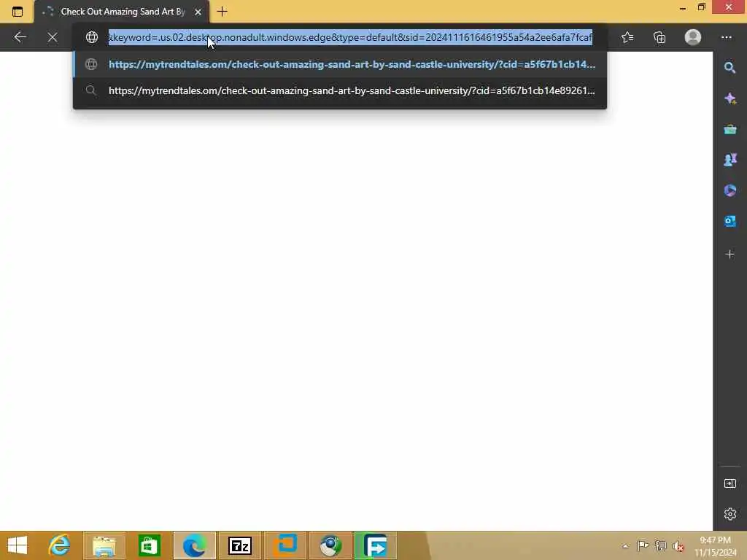Go back to the previous page
The image size is (747, 560).
point(20,37)
